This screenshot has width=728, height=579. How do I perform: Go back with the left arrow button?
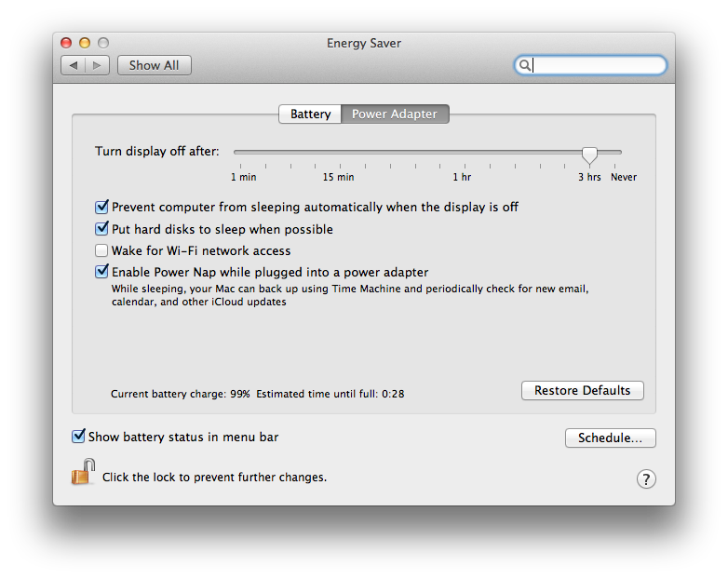[74, 65]
